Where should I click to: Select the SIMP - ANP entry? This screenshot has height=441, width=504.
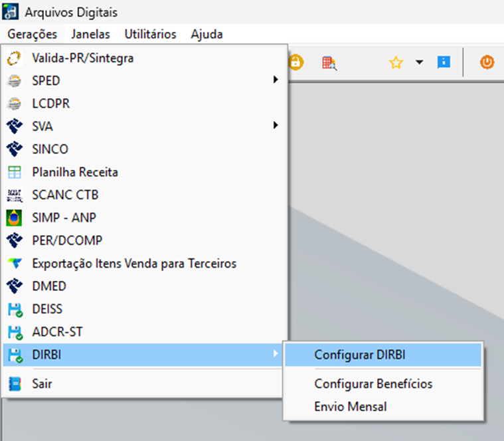(144, 218)
